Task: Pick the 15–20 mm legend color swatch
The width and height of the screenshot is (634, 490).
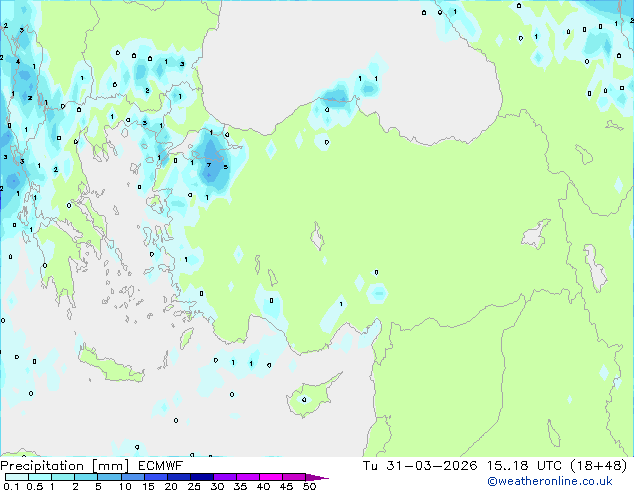Action: [155, 477]
